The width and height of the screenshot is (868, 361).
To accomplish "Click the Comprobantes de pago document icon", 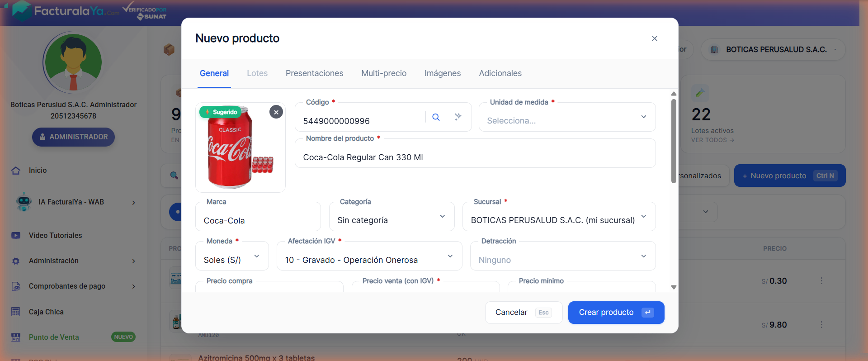I will pos(16,286).
